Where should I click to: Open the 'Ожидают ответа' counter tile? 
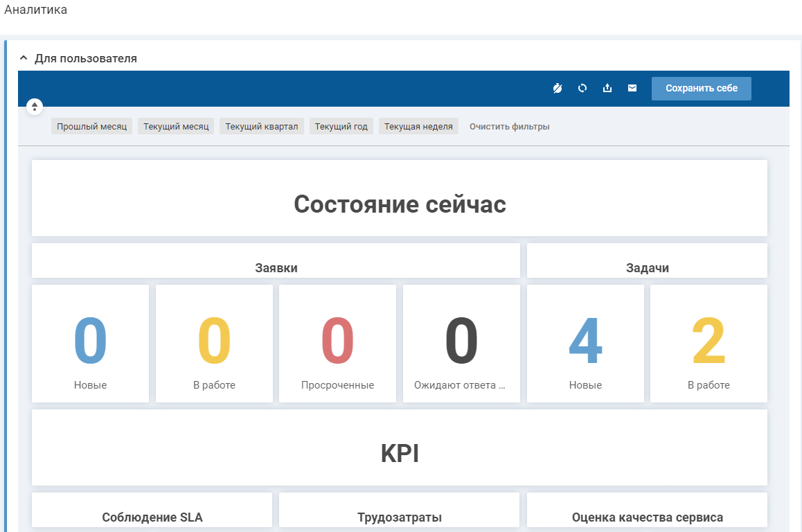click(461, 344)
